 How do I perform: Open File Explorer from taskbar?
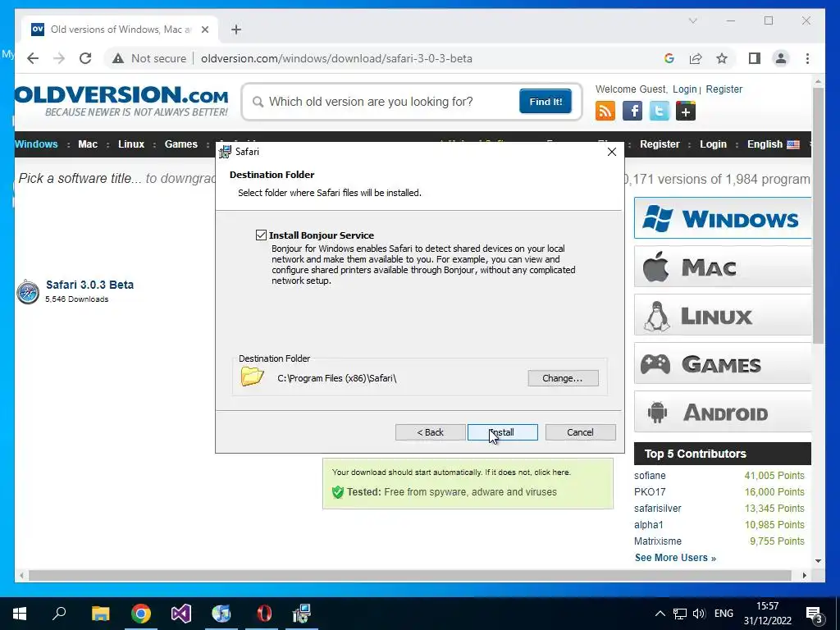(100, 614)
